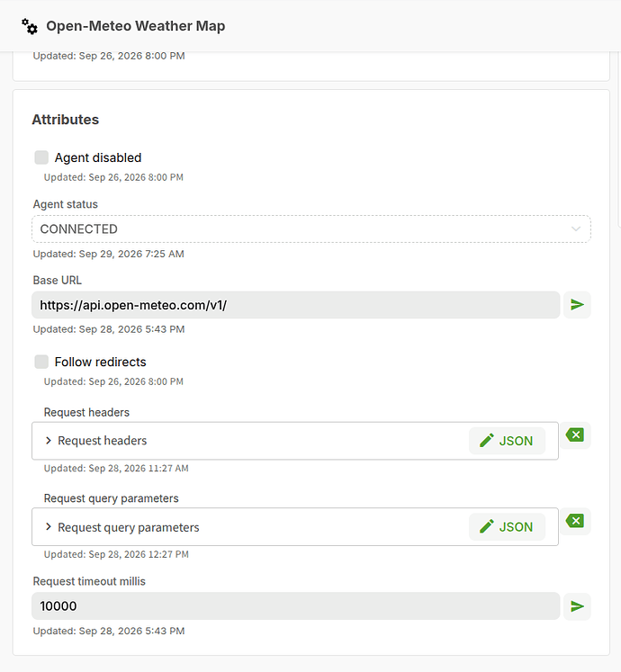Click the Agent disabled label text
The height and width of the screenshot is (672, 621).
point(98,157)
